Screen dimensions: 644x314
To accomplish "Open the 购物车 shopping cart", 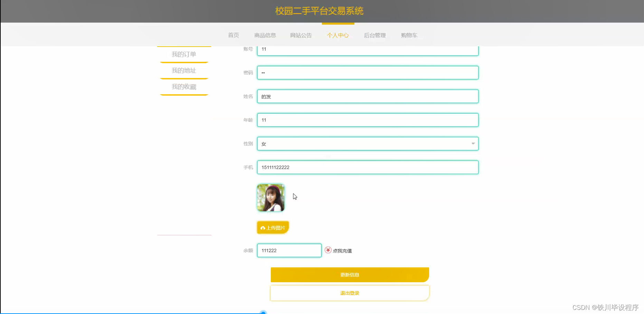I will coord(409,35).
